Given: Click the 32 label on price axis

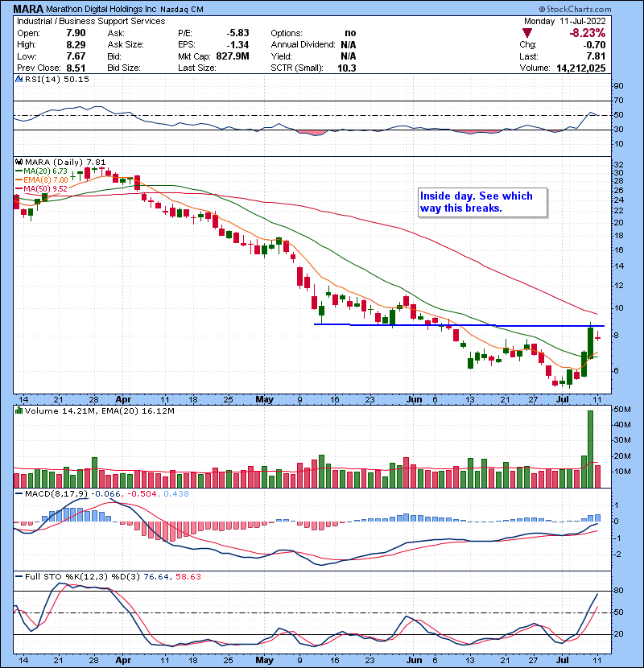Looking at the screenshot, I should pyautogui.click(x=618, y=165).
